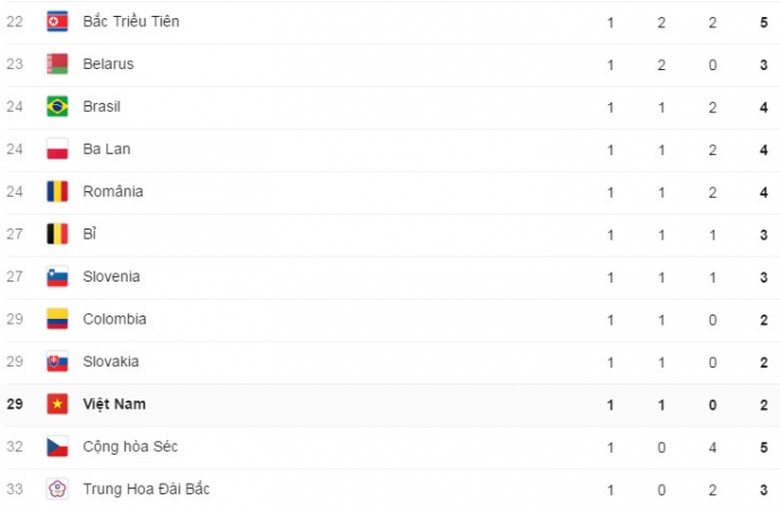780x509 pixels.
Task: Open the Bắc Triều Tiên country link
Action: click(131, 21)
